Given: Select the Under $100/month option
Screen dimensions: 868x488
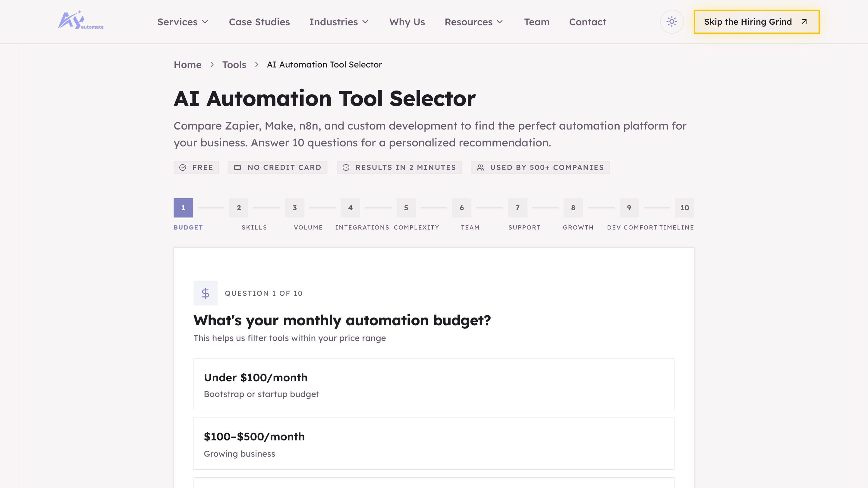Looking at the screenshot, I should coord(434,384).
